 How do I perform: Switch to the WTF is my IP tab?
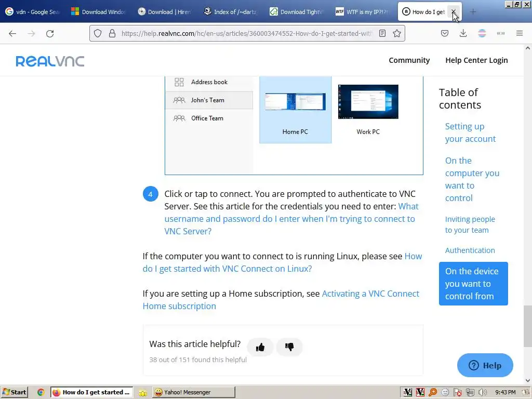[x=363, y=12]
